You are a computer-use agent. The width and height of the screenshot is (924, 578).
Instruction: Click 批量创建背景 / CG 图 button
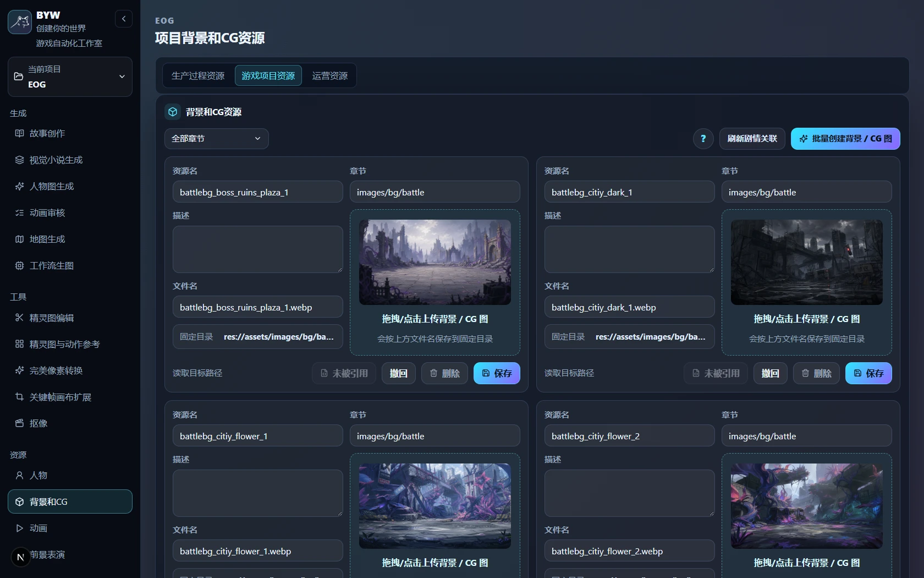845,139
